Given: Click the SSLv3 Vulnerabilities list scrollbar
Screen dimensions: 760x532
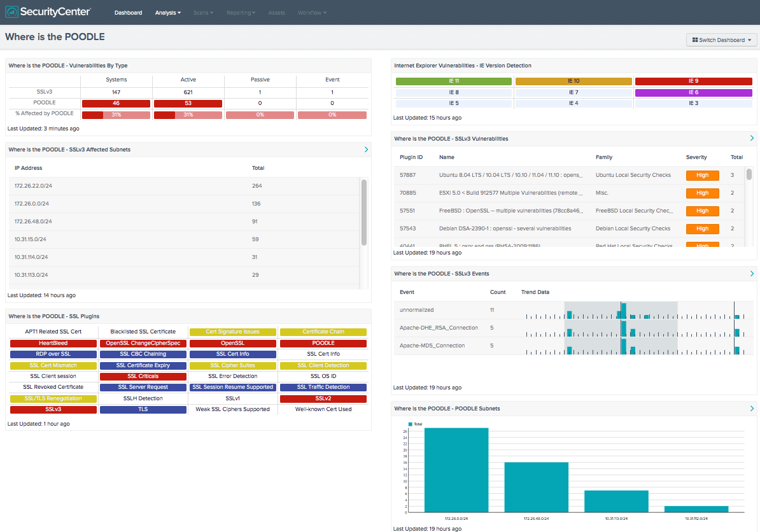Looking at the screenshot, I should [749, 174].
